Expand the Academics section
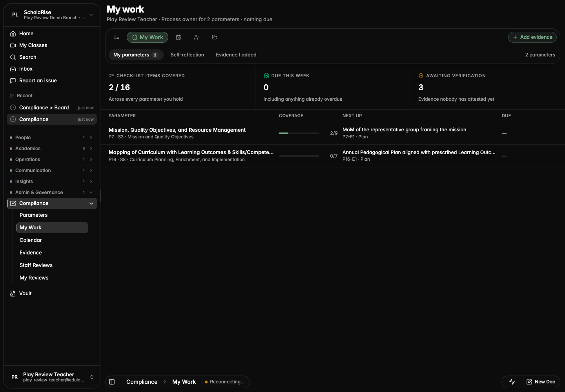This screenshot has width=565, height=392. click(52, 149)
